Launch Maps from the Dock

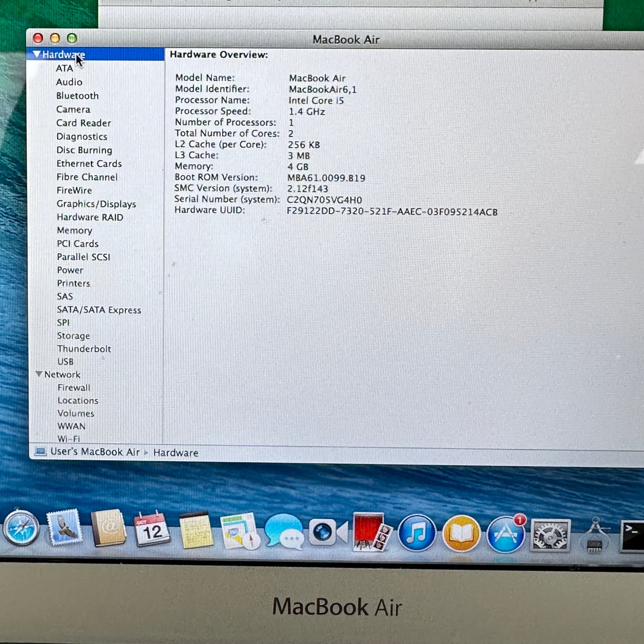pos(239,531)
